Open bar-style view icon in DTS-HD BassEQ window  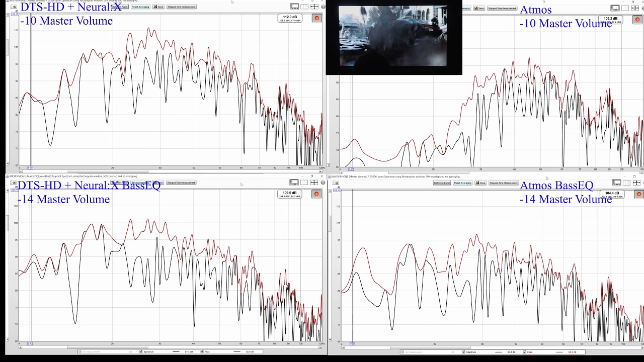(304, 183)
